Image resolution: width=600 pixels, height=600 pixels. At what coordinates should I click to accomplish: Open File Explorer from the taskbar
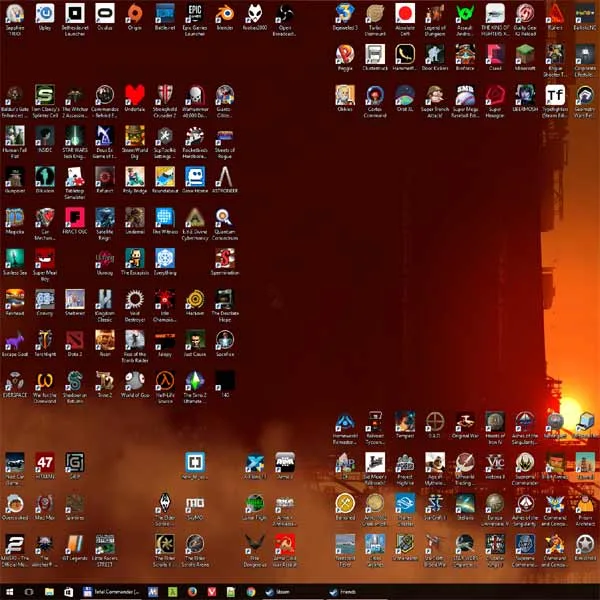(x=49, y=592)
